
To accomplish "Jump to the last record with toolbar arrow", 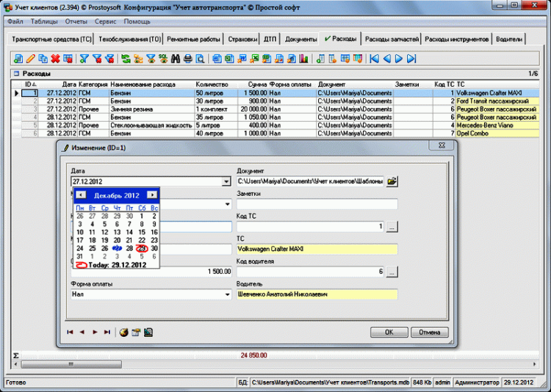I will coord(411,58).
